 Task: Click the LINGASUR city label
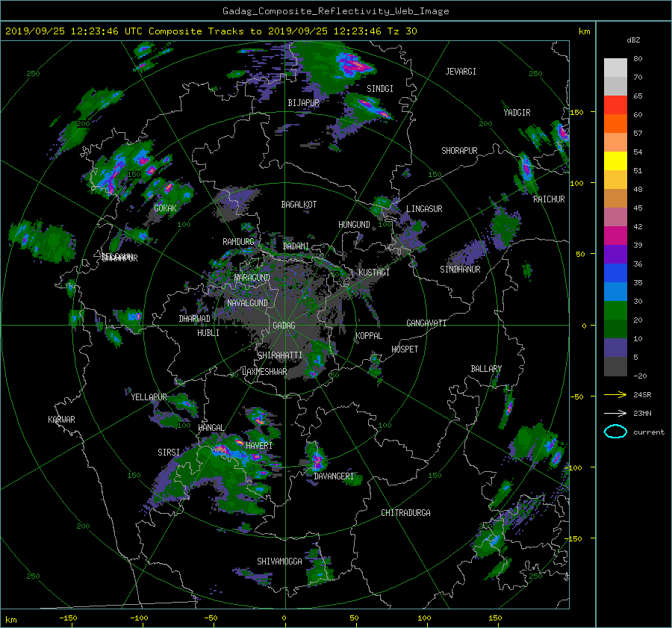424,209
